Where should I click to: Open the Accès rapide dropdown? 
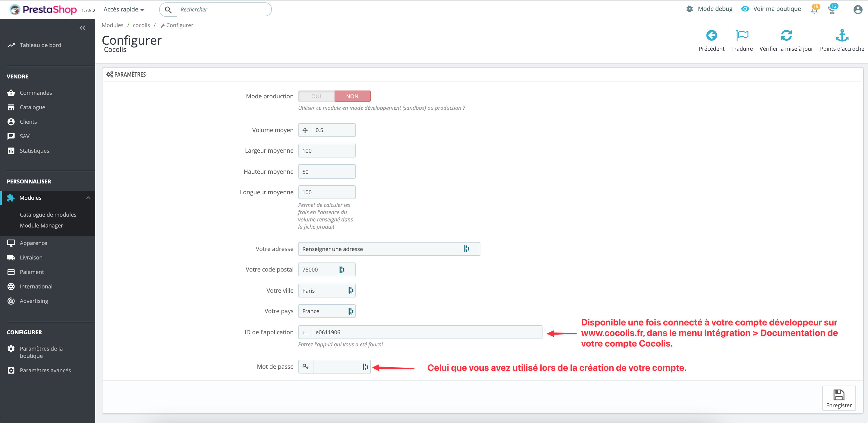click(x=124, y=9)
